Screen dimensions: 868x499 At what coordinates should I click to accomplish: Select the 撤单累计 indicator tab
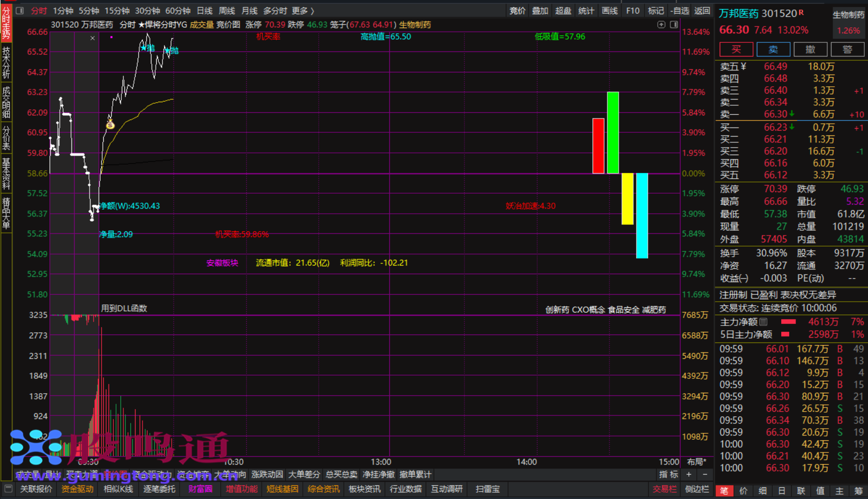[x=415, y=474]
